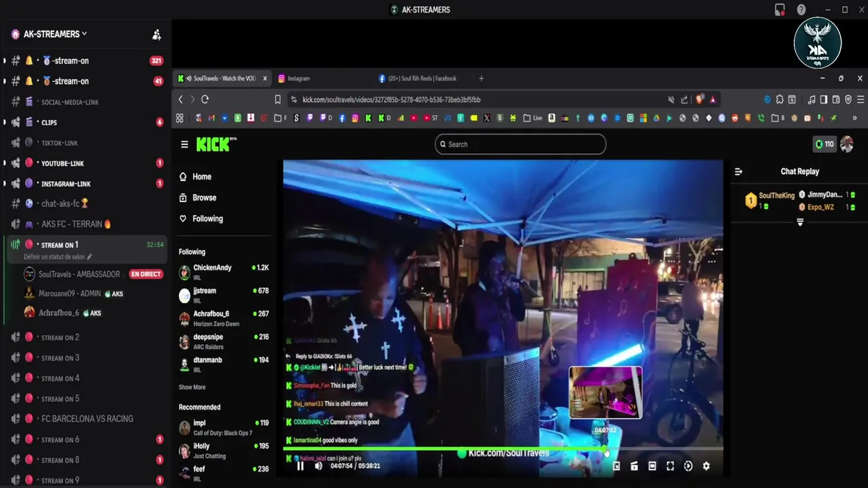Open Browse in Kick sidebar

click(197, 198)
